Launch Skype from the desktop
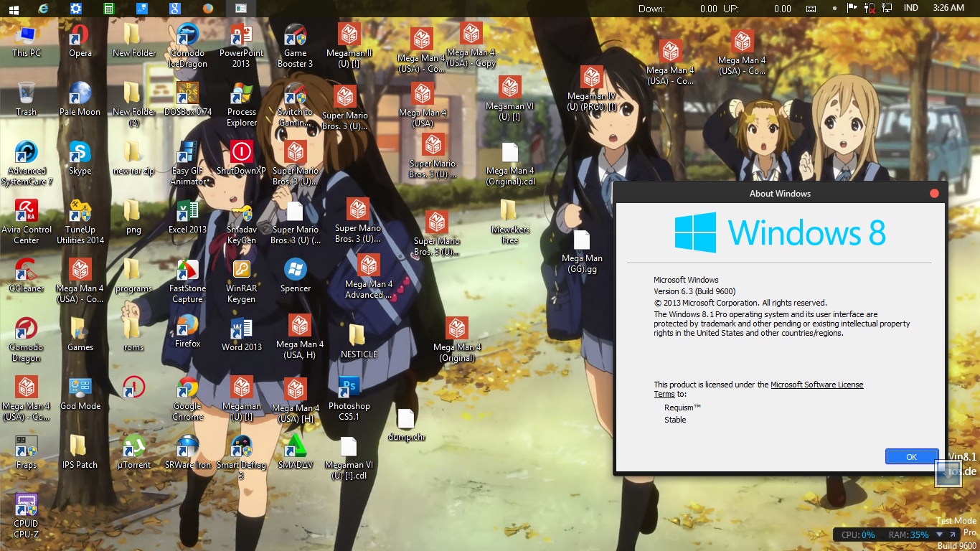The image size is (980, 551). point(80,159)
